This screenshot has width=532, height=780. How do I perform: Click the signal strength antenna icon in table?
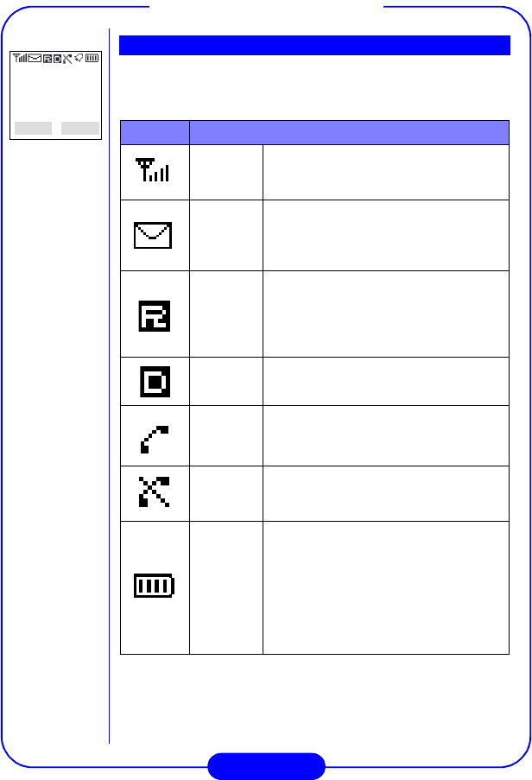[153, 169]
